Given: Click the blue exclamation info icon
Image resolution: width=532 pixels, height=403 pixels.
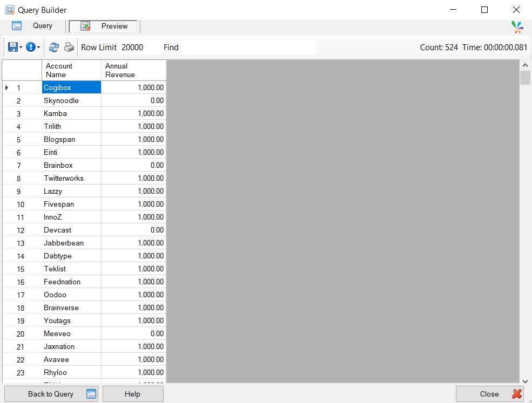Looking at the screenshot, I should [x=31, y=47].
